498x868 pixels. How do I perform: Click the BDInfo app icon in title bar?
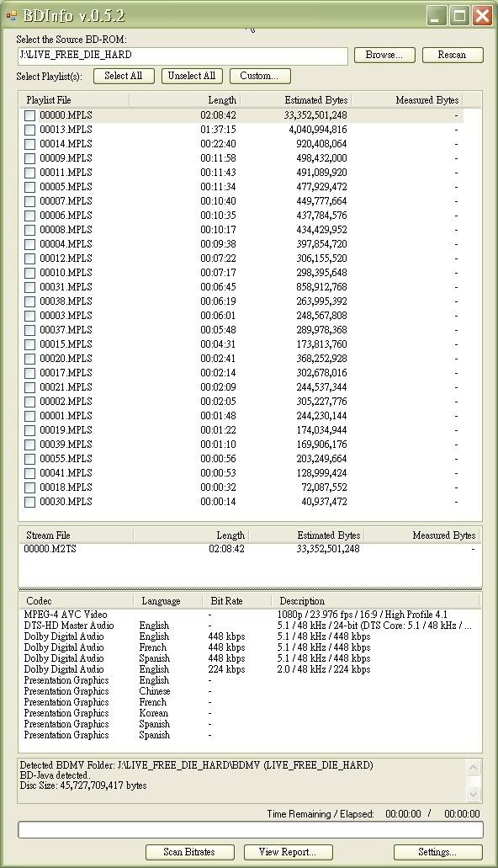(x=11, y=15)
